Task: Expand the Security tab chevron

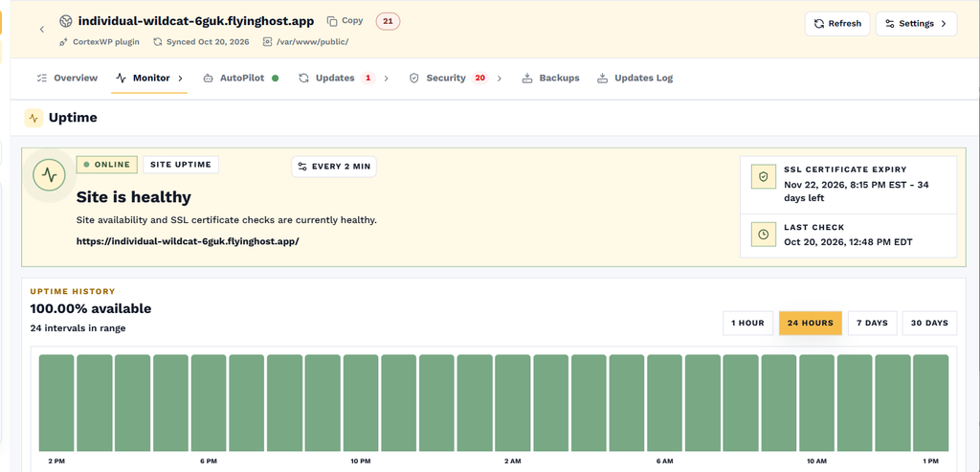Action: point(500,79)
